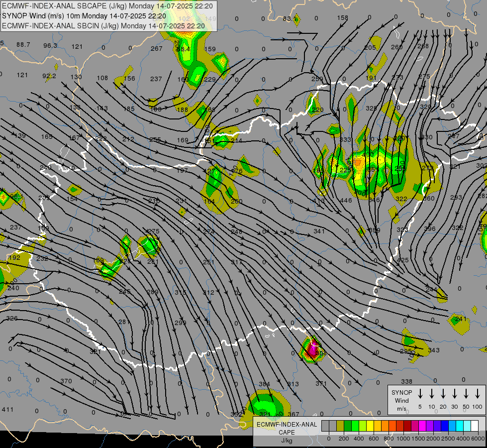
Task: Click the map value 371
Action: tap(321, 384)
